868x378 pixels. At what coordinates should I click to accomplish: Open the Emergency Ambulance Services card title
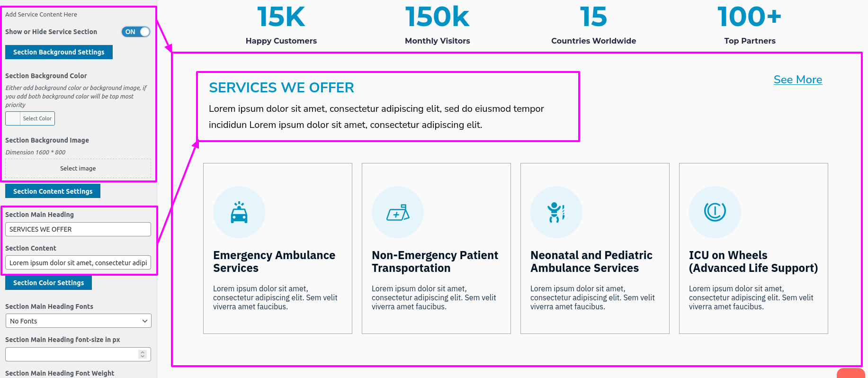point(274,261)
